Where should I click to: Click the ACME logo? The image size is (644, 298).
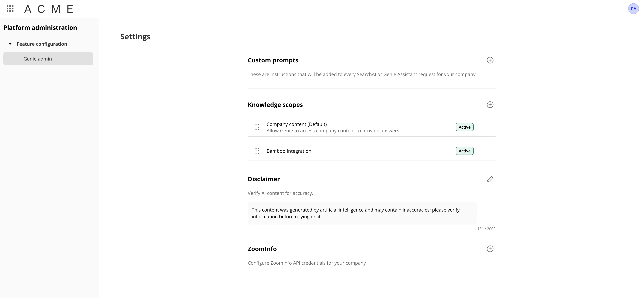pos(49,9)
